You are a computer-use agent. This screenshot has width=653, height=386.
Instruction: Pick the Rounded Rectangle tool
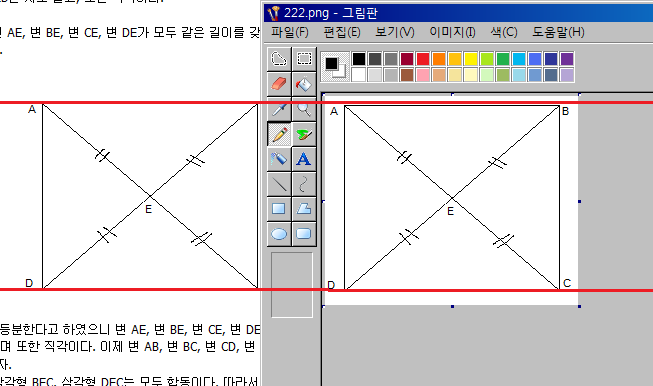coord(304,234)
